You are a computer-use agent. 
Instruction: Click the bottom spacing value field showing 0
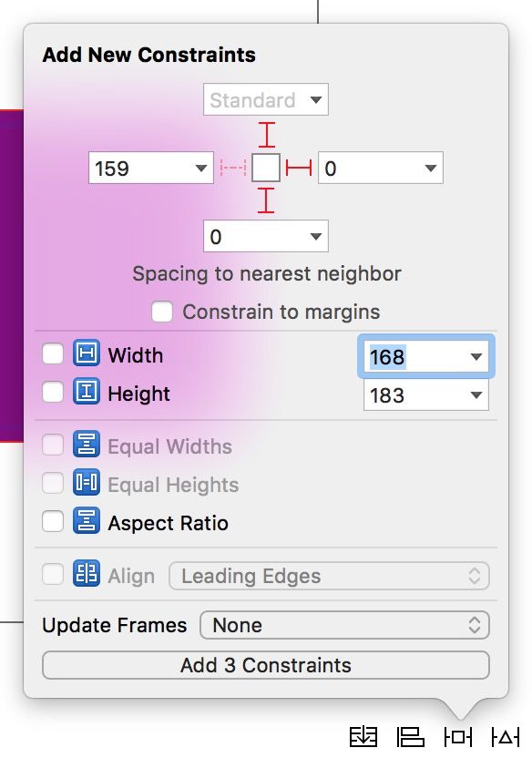pyautogui.click(x=266, y=236)
